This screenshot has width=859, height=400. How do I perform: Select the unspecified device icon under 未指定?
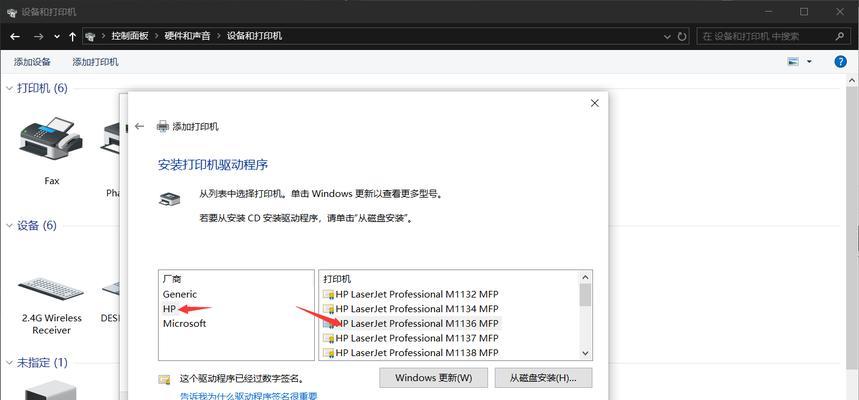point(51,390)
